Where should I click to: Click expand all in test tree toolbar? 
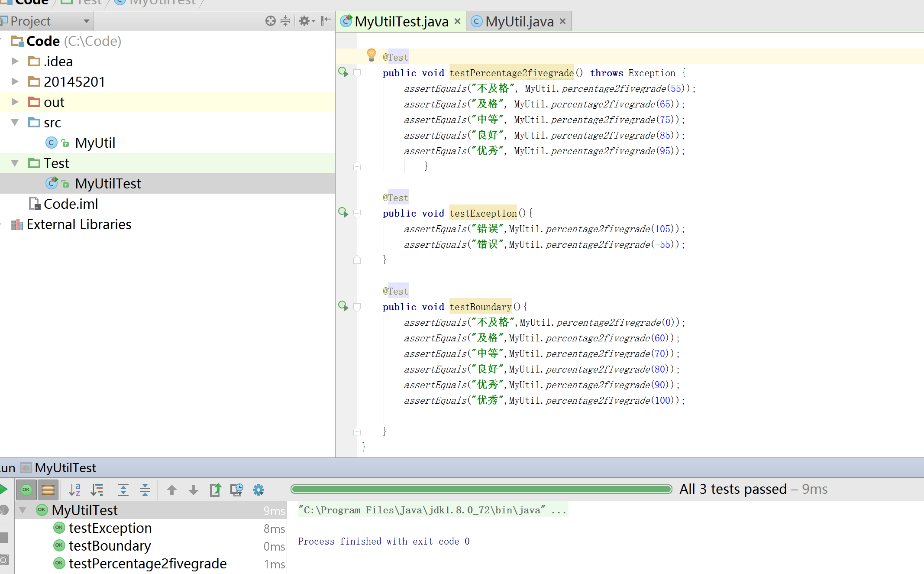(x=123, y=490)
